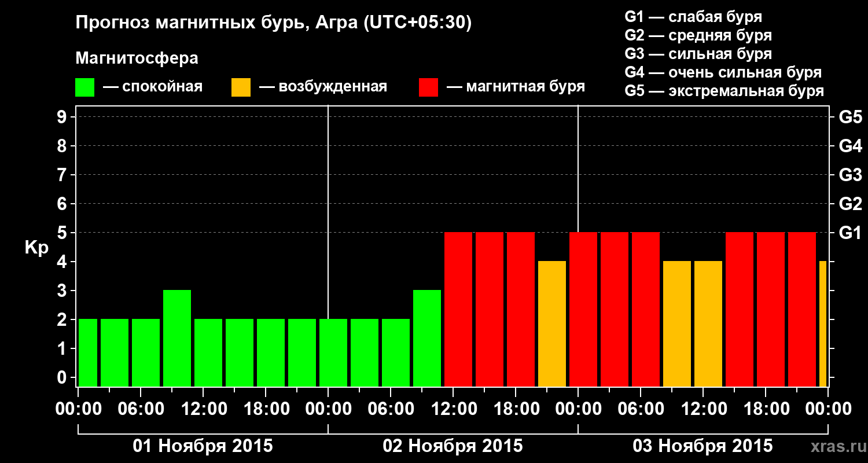Click the orange 'возбужденная' legend swatch
This screenshot has width=868, height=463.
(241, 87)
